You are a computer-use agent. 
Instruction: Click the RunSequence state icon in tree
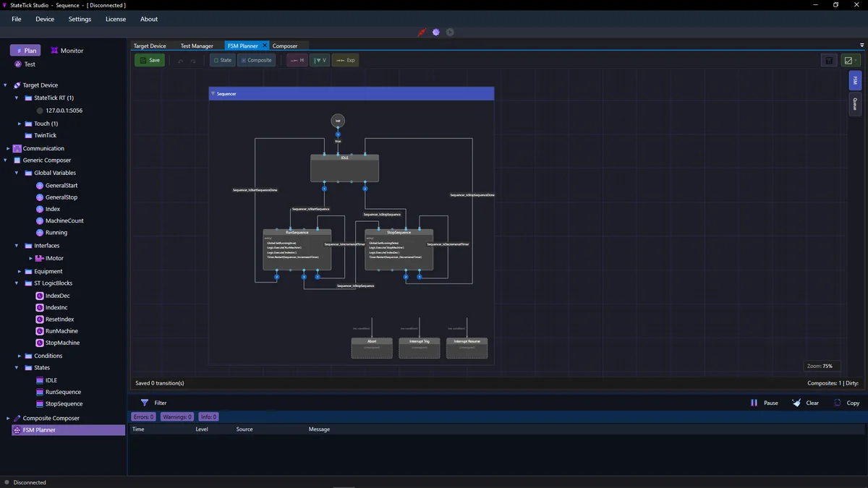tap(40, 392)
